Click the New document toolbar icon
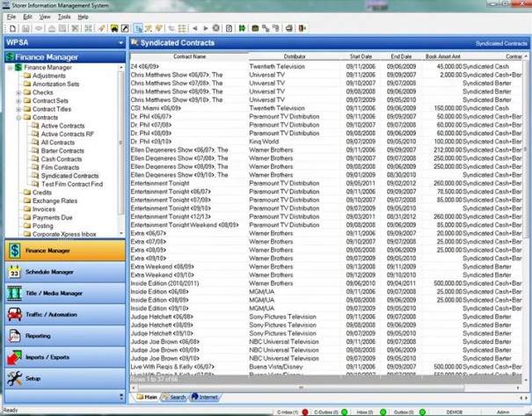 [12, 28]
